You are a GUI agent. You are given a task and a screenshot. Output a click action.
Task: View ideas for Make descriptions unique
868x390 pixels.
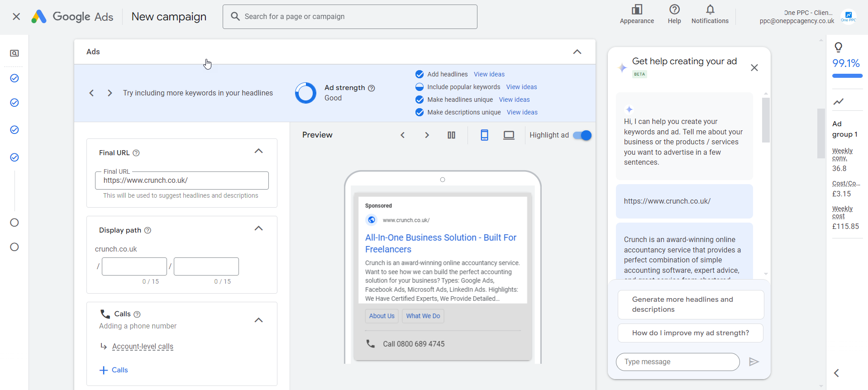click(x=522, y=112)
